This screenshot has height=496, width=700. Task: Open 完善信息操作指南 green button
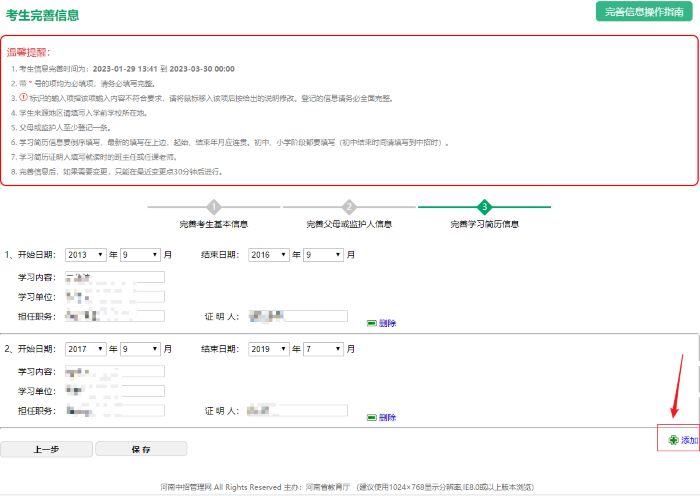pos(644,12)
